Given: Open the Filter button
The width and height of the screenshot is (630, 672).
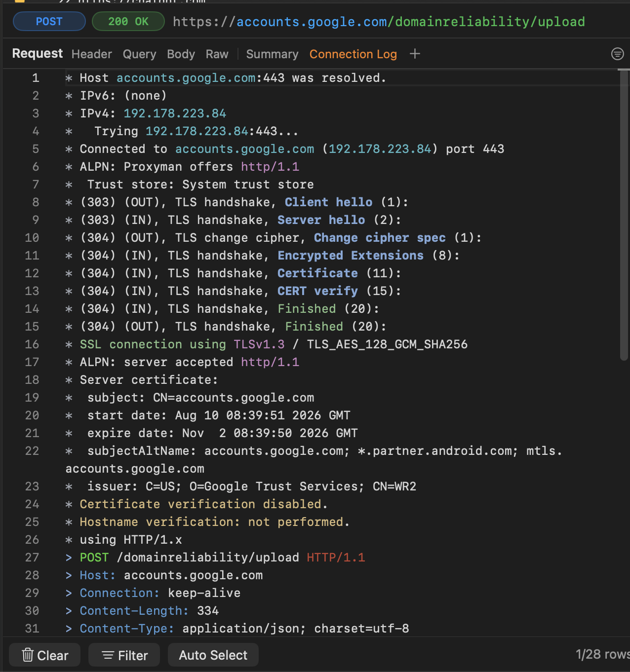Looking at the screenshot, I should [124, 655].
